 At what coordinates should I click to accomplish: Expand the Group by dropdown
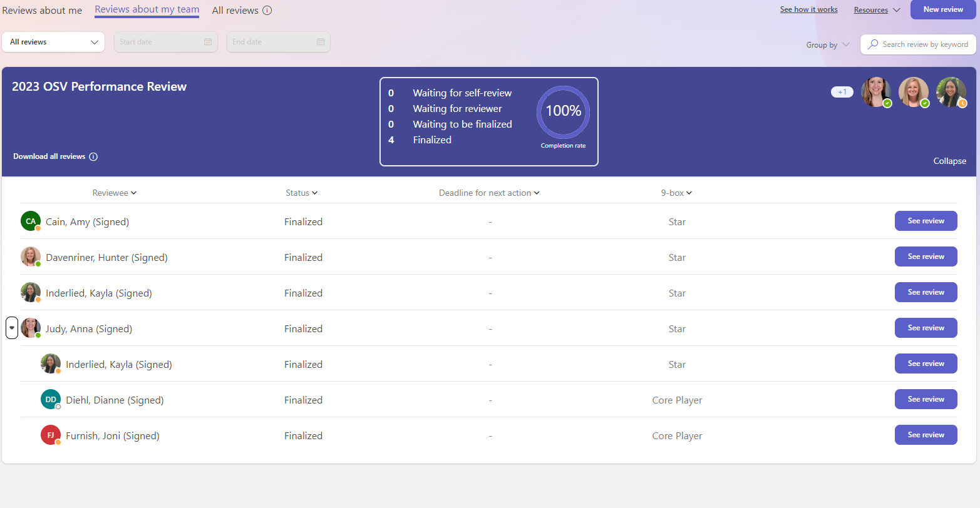tap(827, 45)
